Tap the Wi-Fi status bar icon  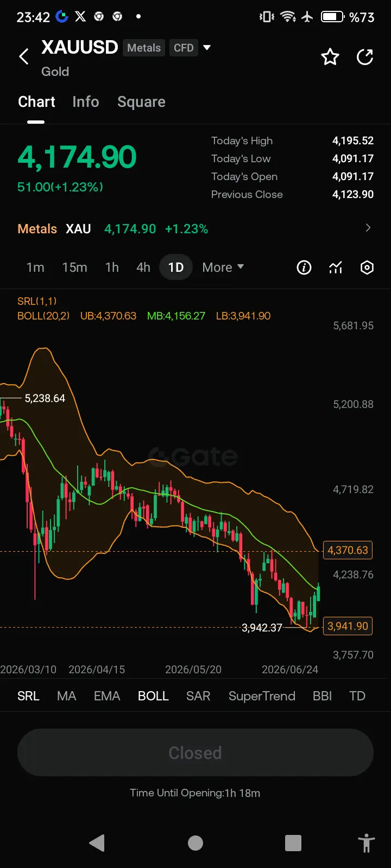pyautogui.click(x=288, y=17)
